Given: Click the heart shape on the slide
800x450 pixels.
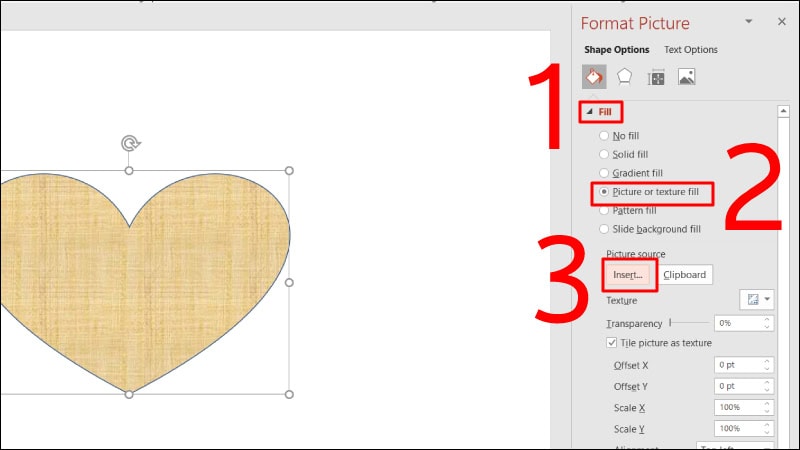Looking at the screenshot, I should click(145, 286).
